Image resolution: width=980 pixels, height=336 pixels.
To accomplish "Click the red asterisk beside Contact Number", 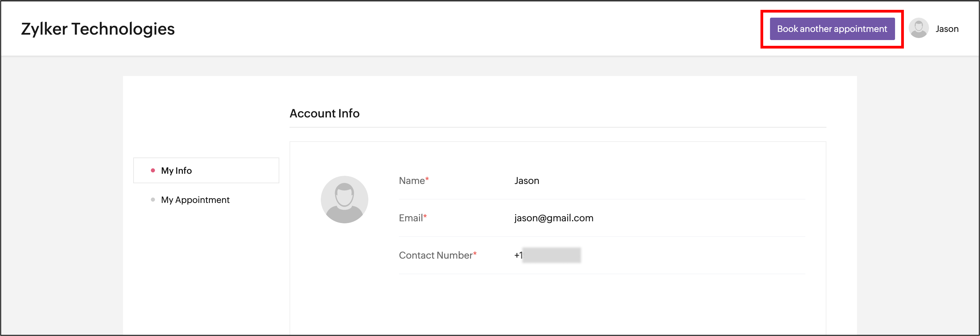I will tap(475, 253).
